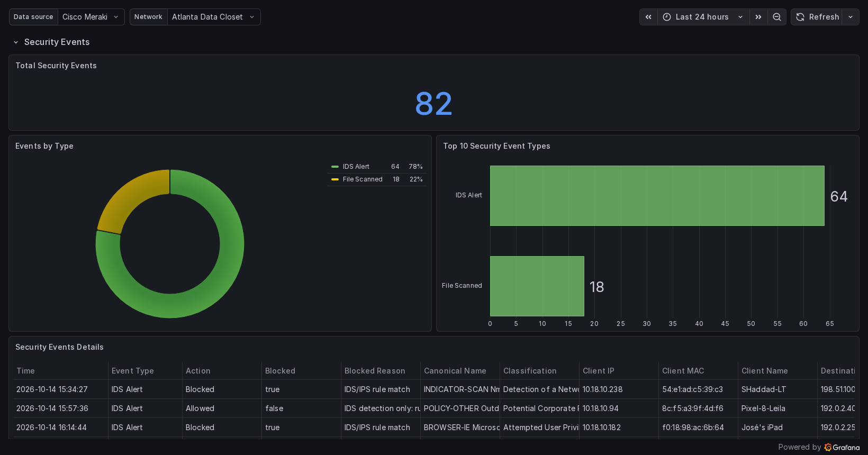Open the Total Security Events panel title
The height and width of the screenshot is (455, 868).
[x=56, y=66]
